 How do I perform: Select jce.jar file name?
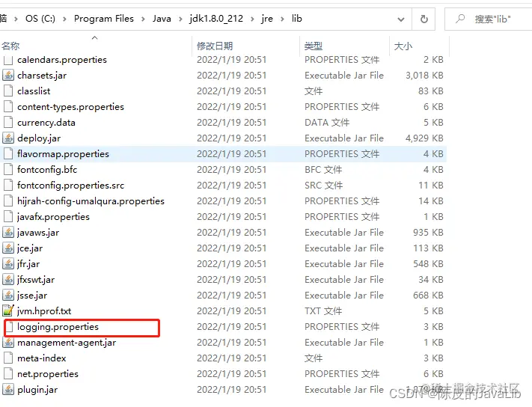[30, 248]
